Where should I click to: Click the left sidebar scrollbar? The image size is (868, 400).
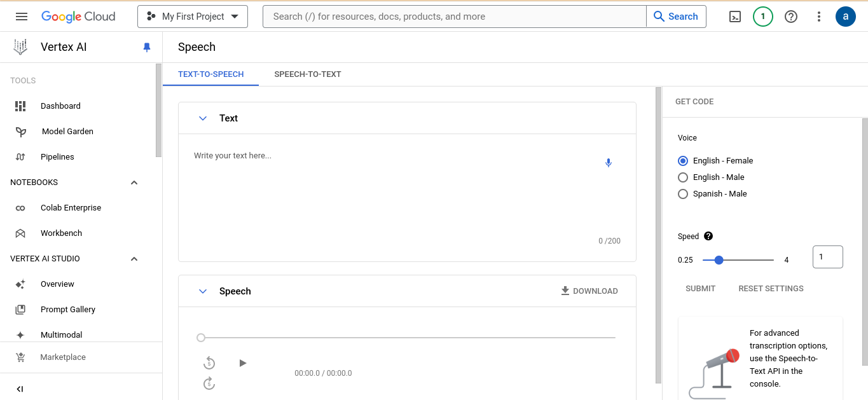pyautogui.click(x=158, y=110)
